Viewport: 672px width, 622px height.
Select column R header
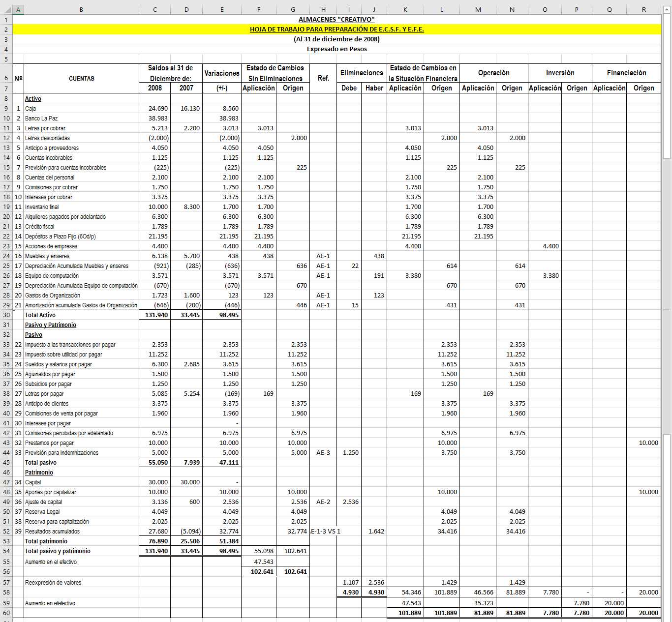[643, 9]
